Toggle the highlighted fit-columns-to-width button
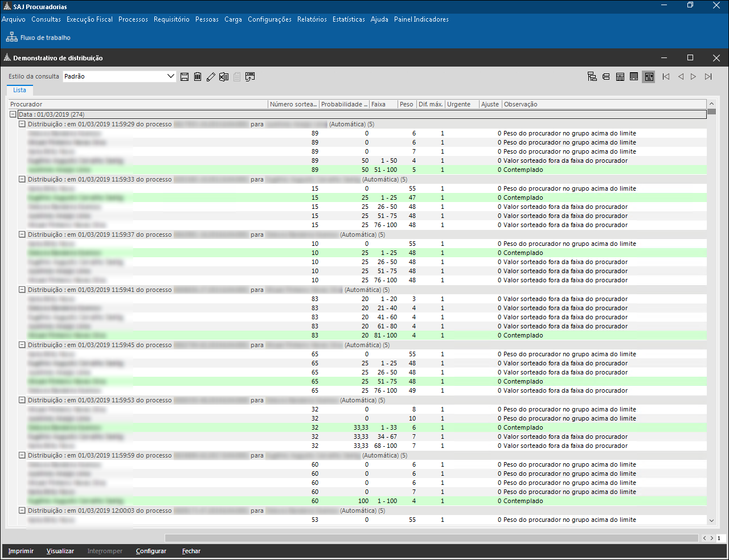Image resolution: width=729 pixels, height=560 pixels. tap(648, 77)
